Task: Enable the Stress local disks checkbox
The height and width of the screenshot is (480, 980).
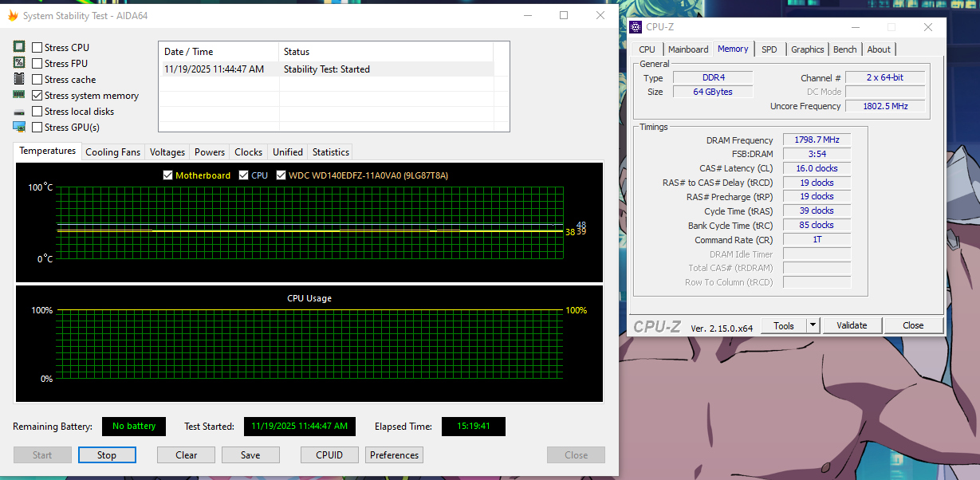Action: 37,112
